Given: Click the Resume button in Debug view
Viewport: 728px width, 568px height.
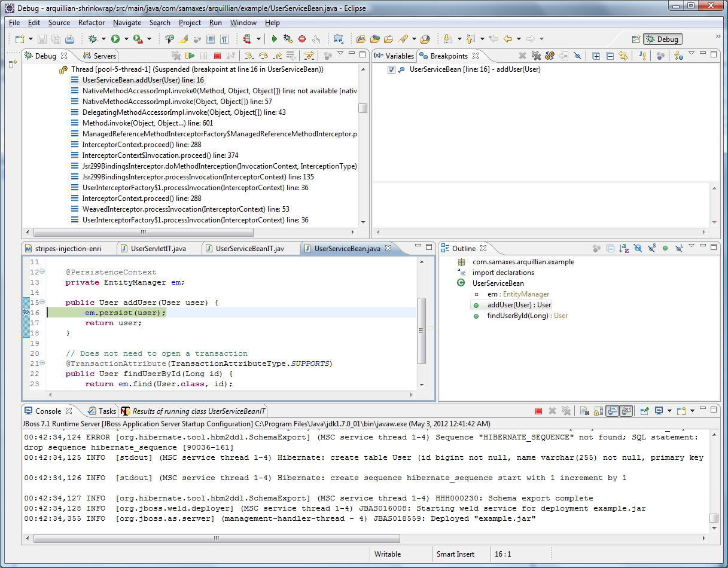Looking at the screenshot, I should click(x=190, y=56).
